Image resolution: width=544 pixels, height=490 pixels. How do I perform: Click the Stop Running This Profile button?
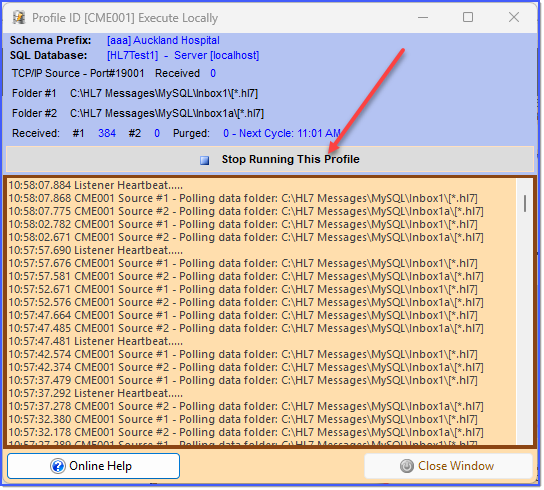270,159
